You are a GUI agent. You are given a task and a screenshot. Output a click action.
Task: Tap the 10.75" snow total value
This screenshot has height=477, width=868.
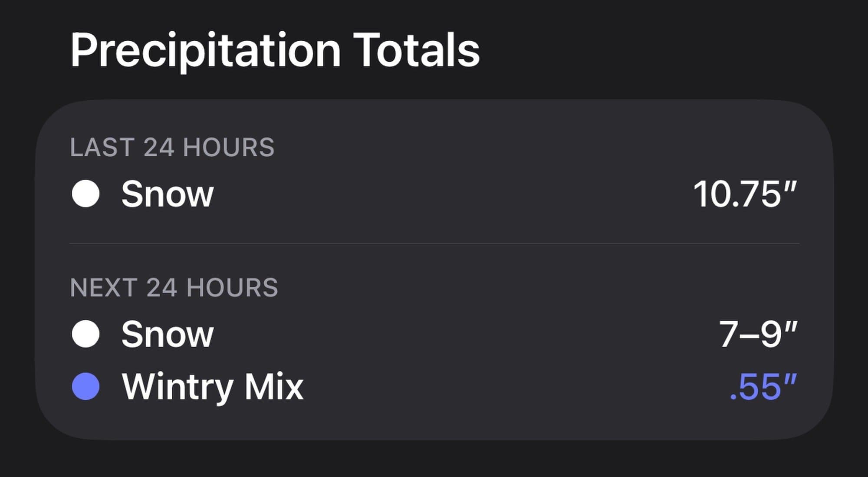tap(745, 194)
